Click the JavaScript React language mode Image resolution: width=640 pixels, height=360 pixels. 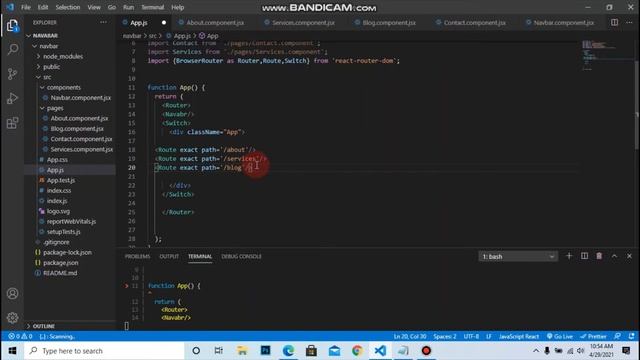(519, 336)
